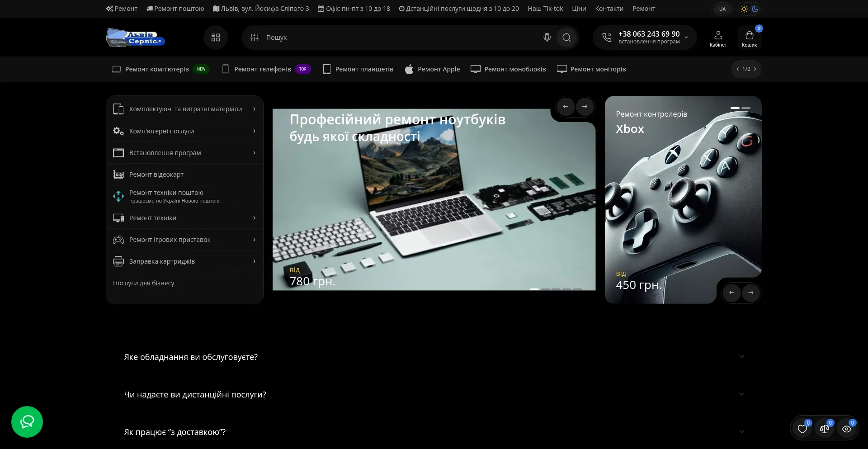This screenshot has width=868, height=449.
Task: Click the magnifying glass search button
Action: coord(566,38)
